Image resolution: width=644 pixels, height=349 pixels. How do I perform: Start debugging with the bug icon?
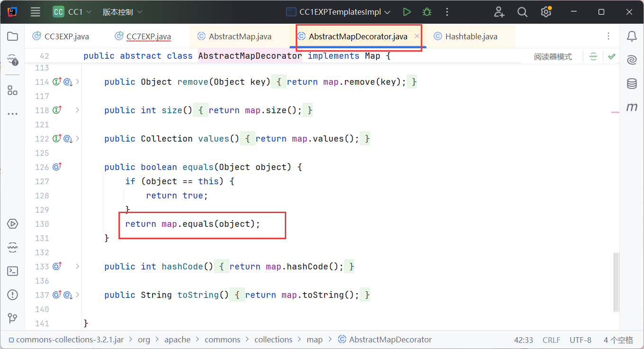coord(427,12)
